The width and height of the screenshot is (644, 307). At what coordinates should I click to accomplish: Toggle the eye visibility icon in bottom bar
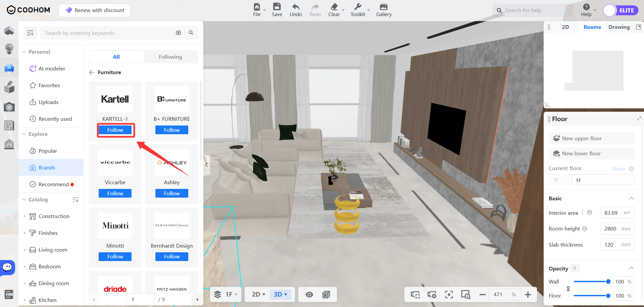(x=309, y=294)
